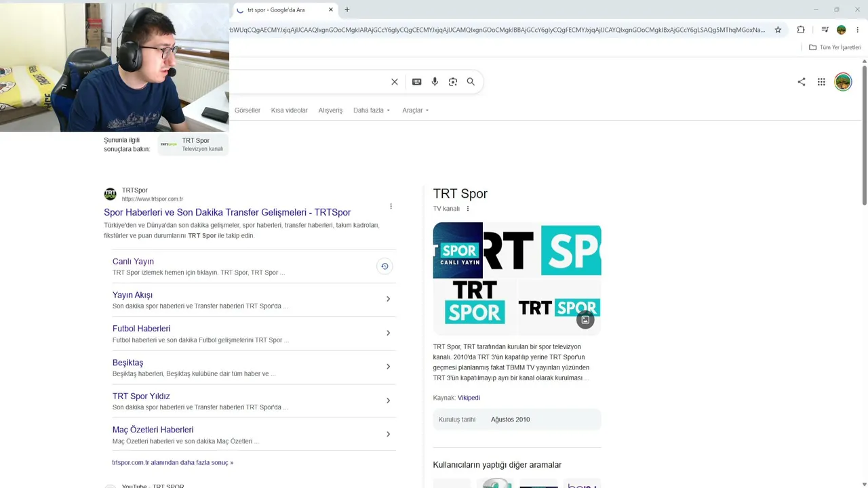868x488 pixels.
Task: Share the search results page
Action: coord(802,82)
